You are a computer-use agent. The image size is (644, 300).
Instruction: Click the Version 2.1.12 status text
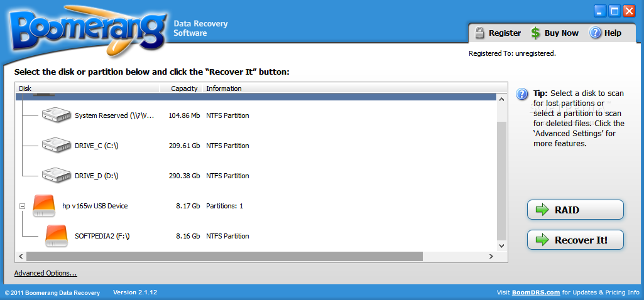pyautogui.click(x=135, y=292)
